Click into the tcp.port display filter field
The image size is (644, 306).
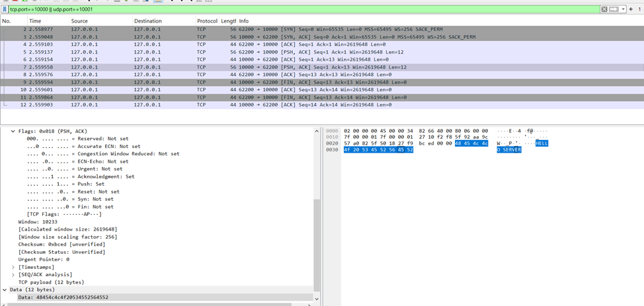264,9
